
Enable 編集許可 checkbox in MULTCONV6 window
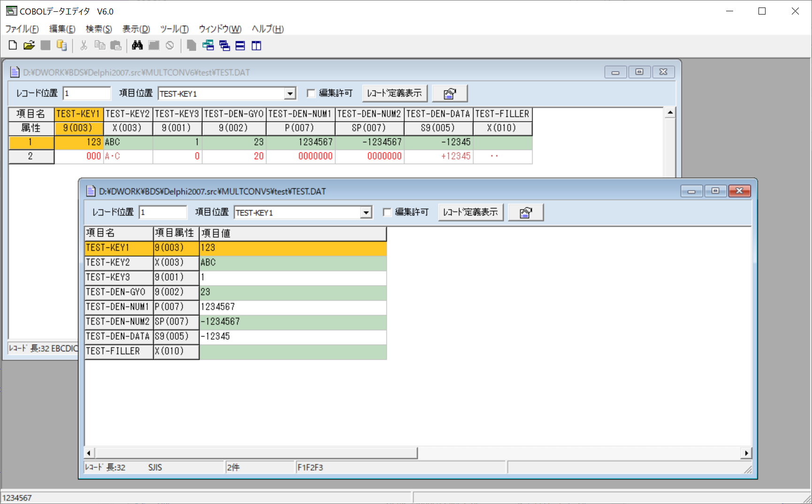[x=311, y=93]
